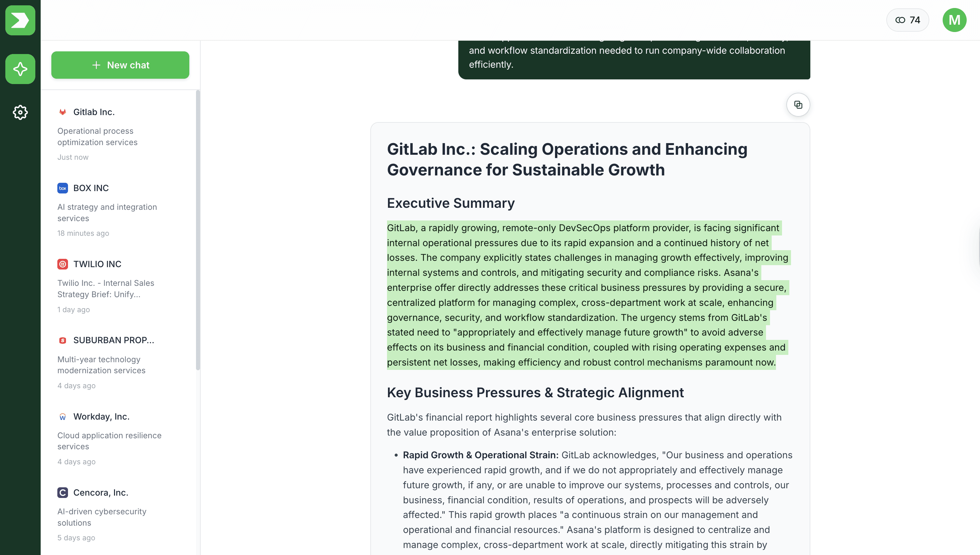Click the Twilio logo icon
This screenshot has height=555, width=980.
point(62,264)
